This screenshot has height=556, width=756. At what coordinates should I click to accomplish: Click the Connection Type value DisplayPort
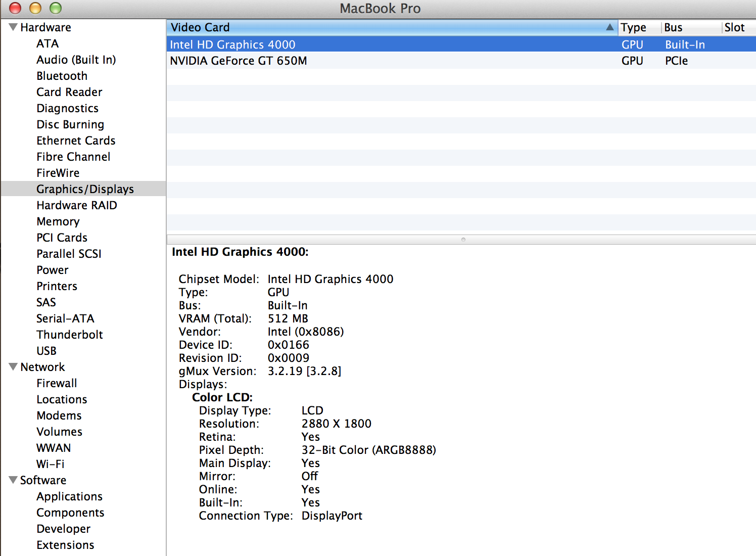[x=332, y=516]
